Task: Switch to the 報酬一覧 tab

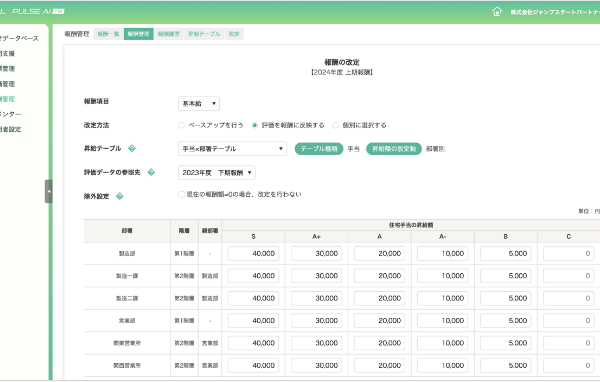Action: coord(108,34)
